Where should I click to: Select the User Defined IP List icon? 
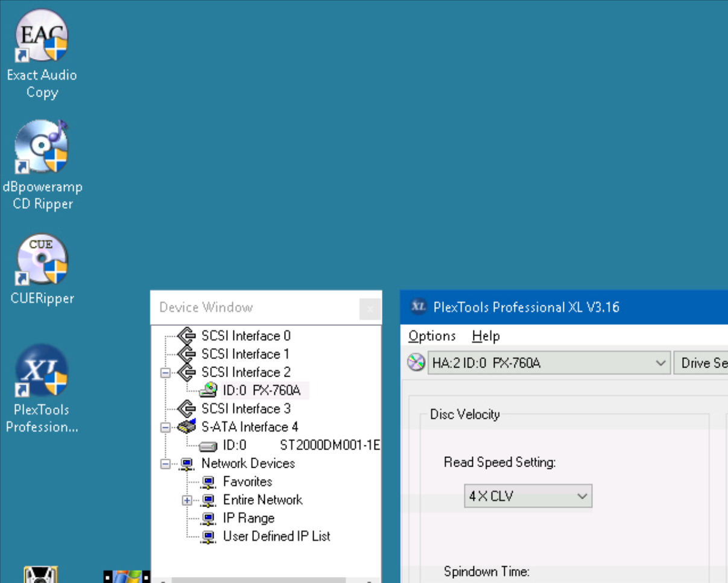coord(209,536)
